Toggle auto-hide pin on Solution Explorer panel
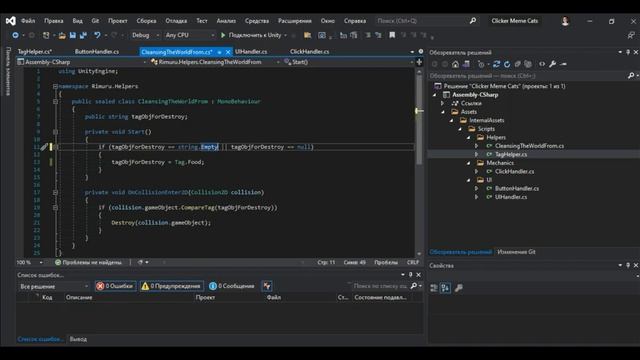 (628, 52)
